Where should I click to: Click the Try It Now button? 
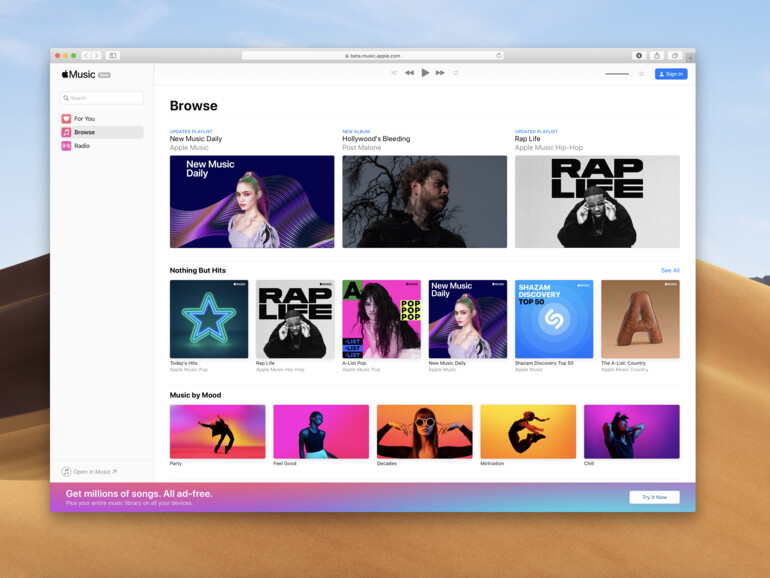point(655,497)
